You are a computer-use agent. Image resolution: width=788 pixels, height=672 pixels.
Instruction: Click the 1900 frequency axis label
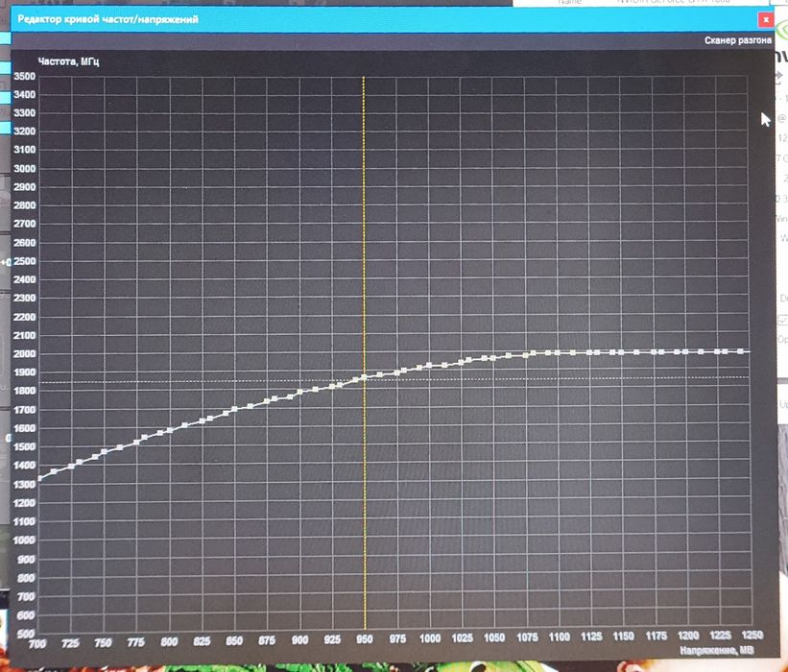25,372
